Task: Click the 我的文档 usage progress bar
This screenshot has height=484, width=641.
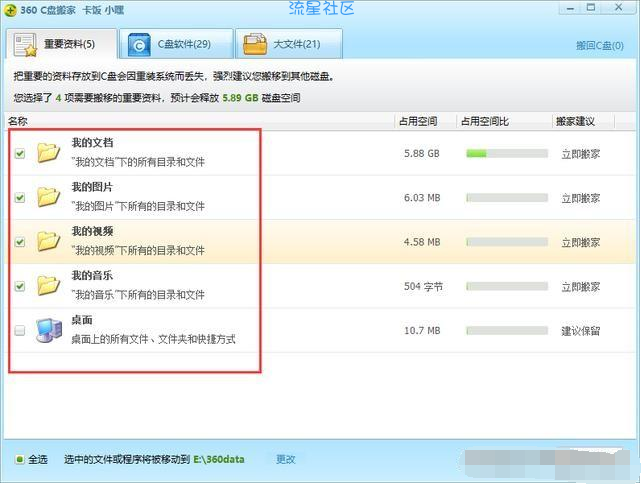Action: coord(507,153)
